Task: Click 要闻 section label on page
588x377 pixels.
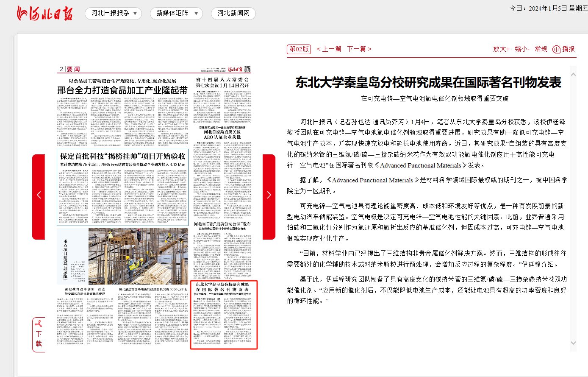Action: coord(73,69)
